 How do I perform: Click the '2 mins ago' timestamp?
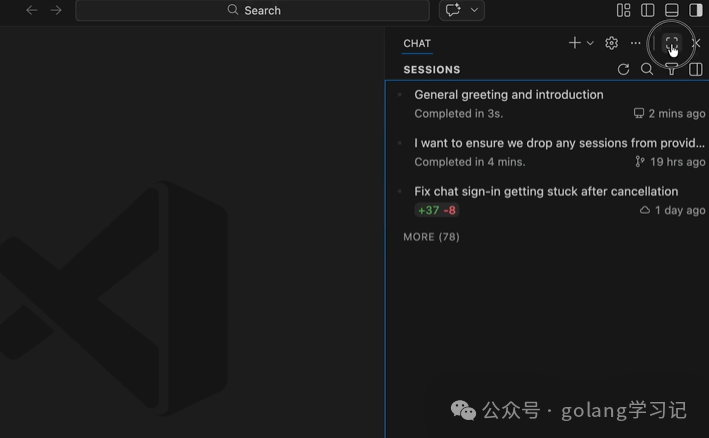coord(677,113)
